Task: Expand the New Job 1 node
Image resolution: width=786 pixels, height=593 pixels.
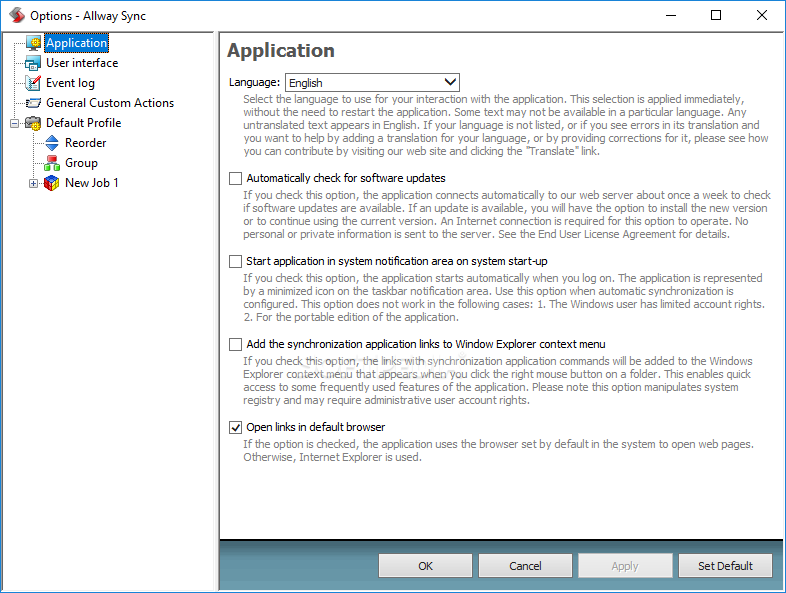Action: [33, 183]
